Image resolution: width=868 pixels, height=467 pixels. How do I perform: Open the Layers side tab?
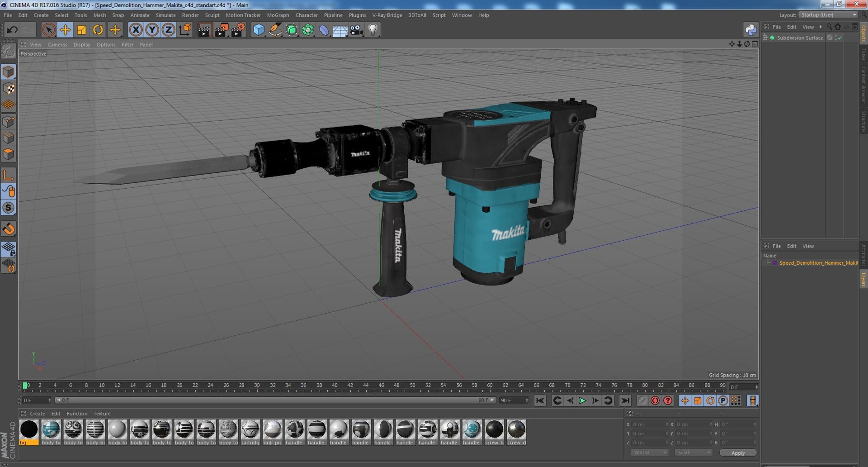pos(863,279)
